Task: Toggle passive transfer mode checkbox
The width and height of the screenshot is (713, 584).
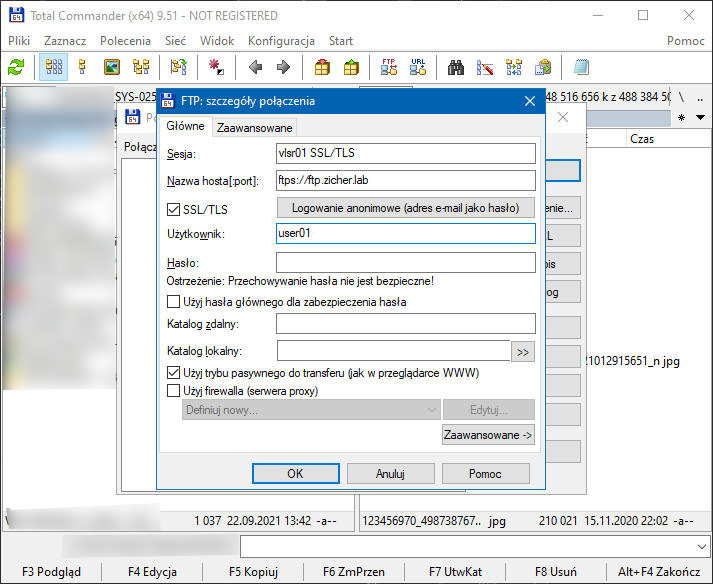Action: pyautogui.click(x=174, y=373)
